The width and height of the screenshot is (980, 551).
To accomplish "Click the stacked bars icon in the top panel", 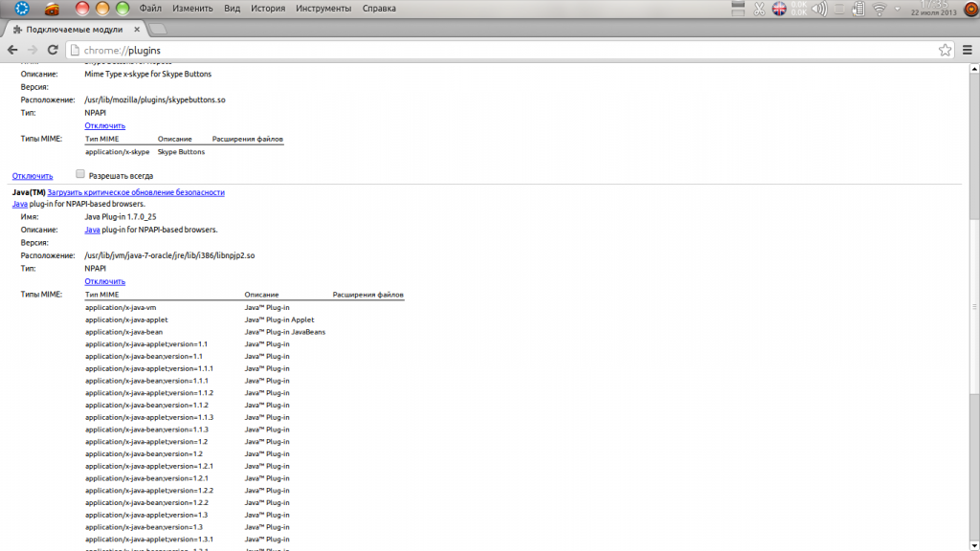I will click(x=738, y=9).
